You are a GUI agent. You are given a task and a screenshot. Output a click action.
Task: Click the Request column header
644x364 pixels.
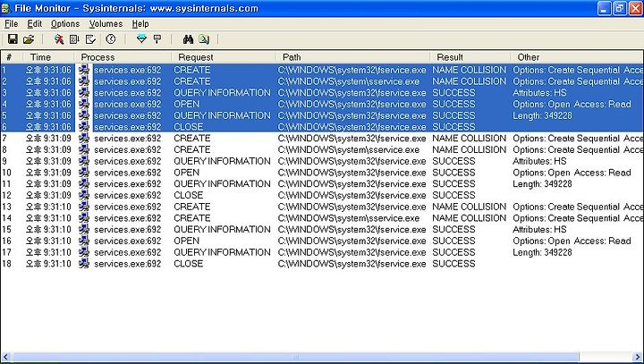coord(224,57)
